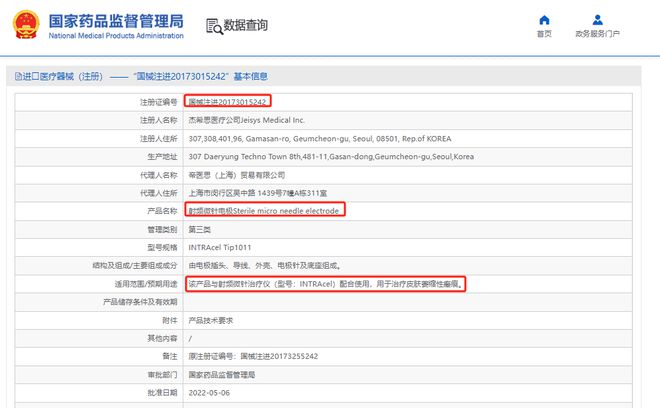This screenshot has width=660, height=408.
Task: Select the Gamasan-ro registrant address value
Action: 319,139
